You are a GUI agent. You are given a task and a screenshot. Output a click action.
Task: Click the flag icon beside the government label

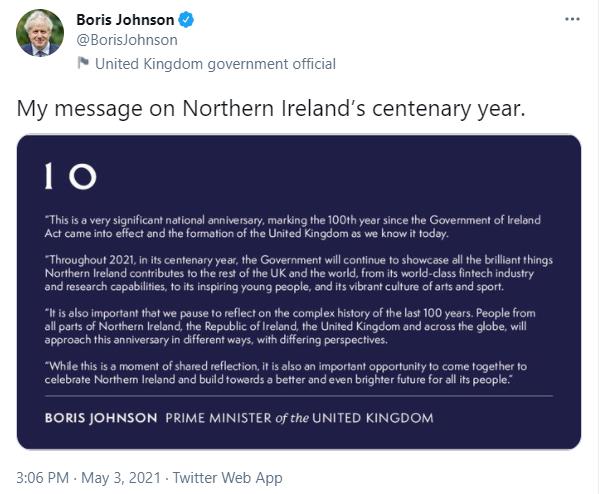[x=83, y=63]
